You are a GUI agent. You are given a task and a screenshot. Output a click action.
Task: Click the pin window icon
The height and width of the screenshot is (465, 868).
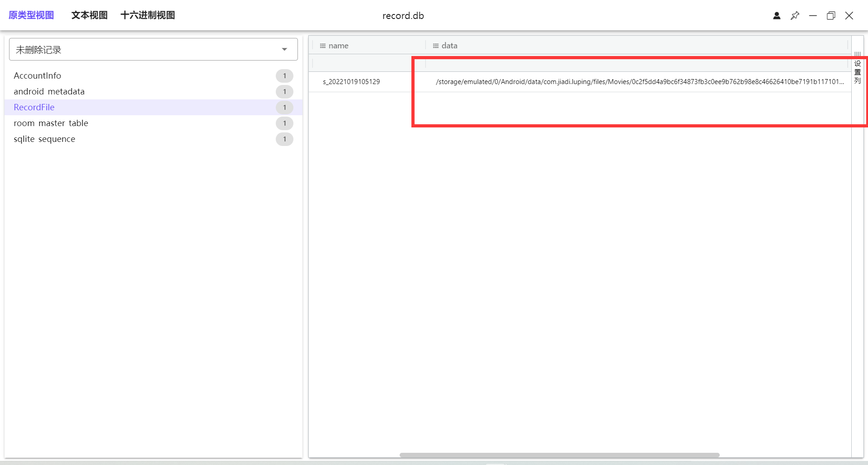coord(795,16)
